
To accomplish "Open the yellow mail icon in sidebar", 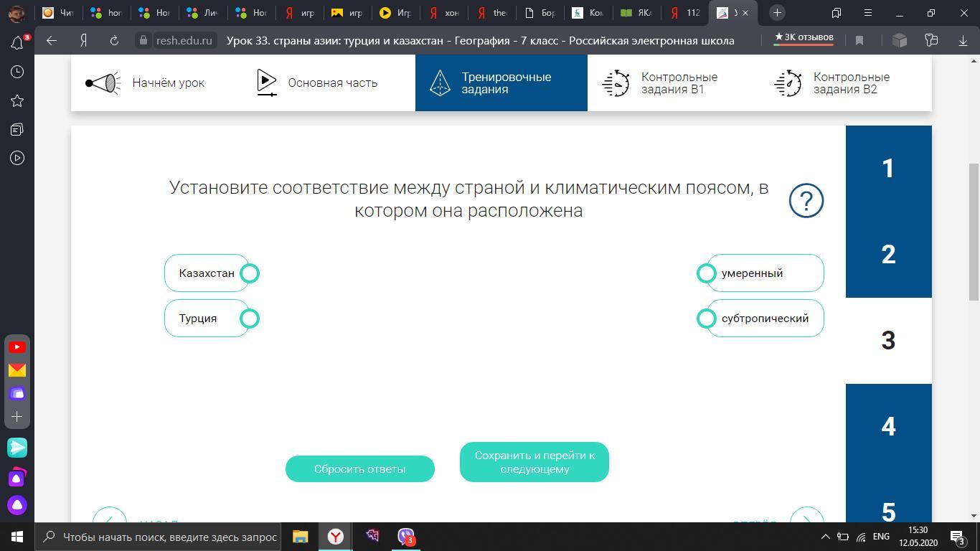I will (x=17, y=370).
